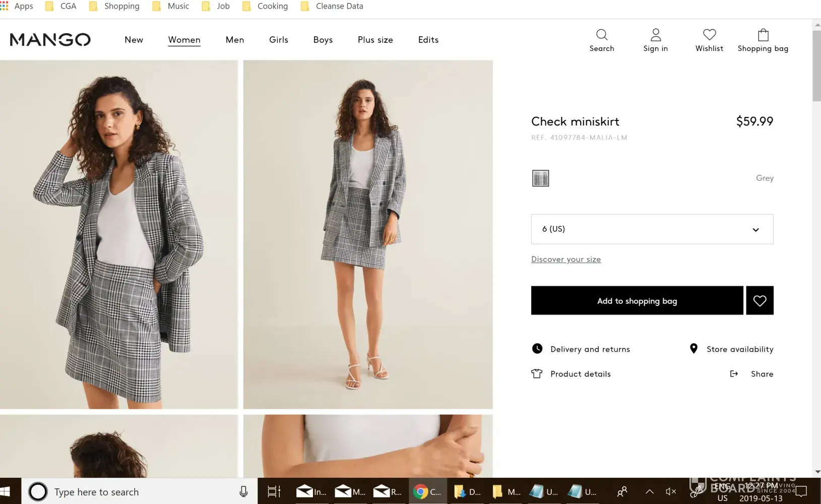The height and width of the screenshot is (504, 821).
Task: Click the page vertical scrollbar thumb
Action: [x=816, y=66]
